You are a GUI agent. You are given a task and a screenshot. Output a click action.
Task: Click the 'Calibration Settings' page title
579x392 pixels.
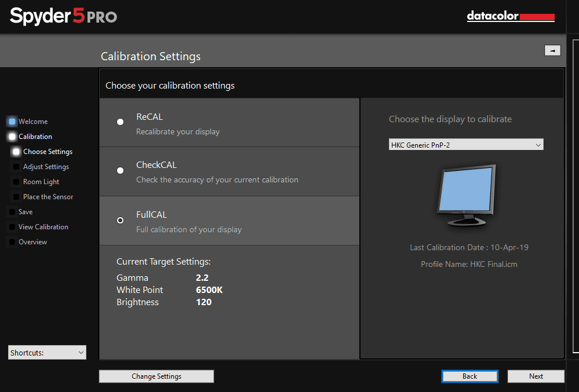tap(151, 56)
